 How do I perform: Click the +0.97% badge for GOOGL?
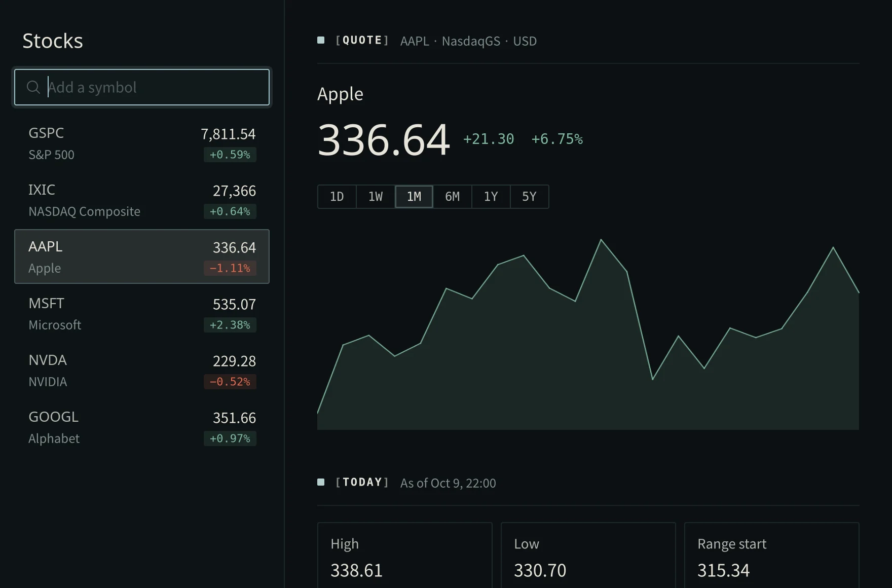[230, 438]
